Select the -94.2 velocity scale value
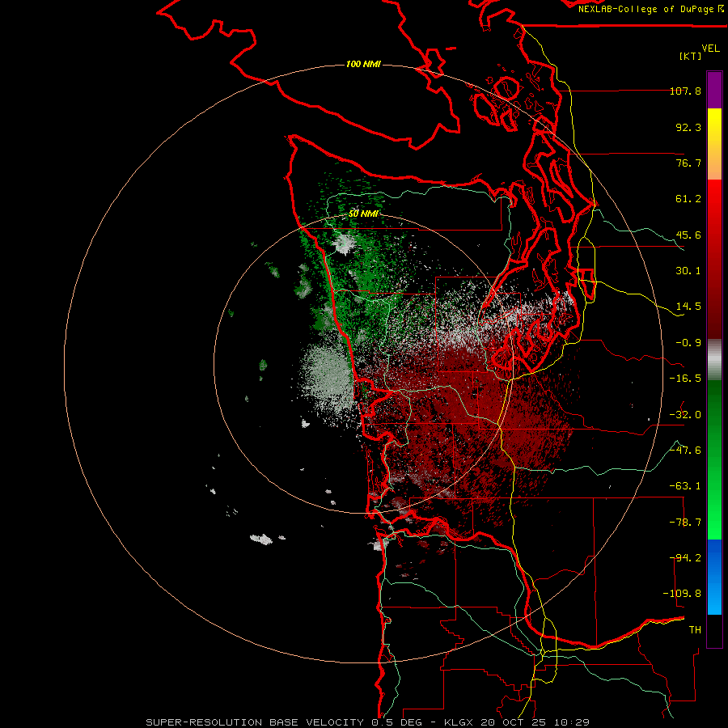Screen dimensions: 728x728 pos(685,558)
